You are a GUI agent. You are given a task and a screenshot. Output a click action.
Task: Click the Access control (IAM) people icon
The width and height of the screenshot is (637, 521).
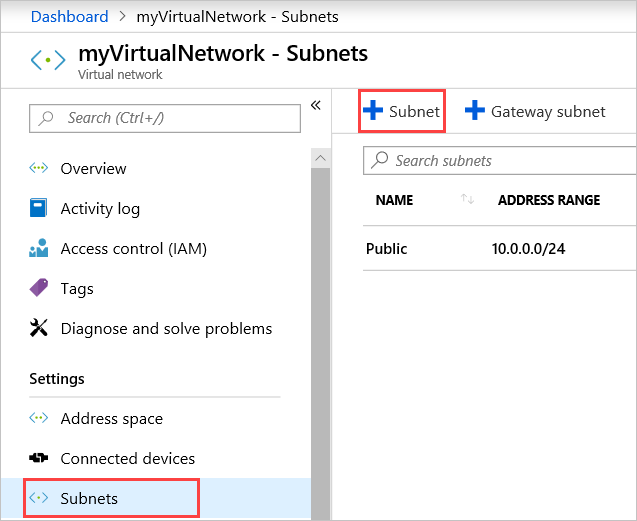pyautogui.click(x=39, y=248)
